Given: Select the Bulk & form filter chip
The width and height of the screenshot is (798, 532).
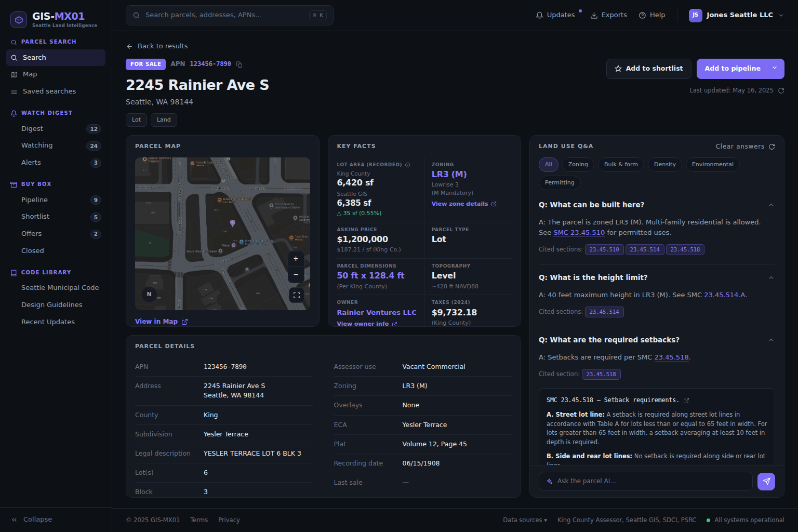Looking at the screenshot, I should (x=621, y=165).
